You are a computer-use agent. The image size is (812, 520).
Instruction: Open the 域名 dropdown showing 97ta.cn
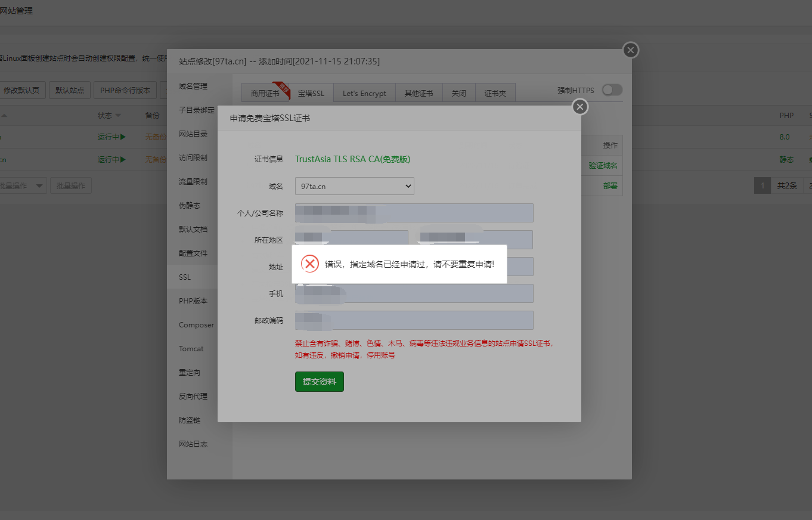[355, 186]
